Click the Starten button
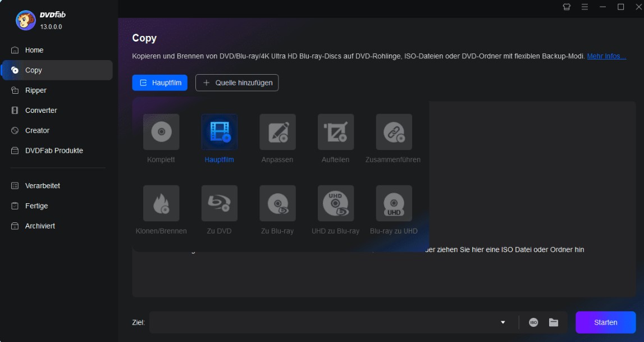 pos(605,322)
